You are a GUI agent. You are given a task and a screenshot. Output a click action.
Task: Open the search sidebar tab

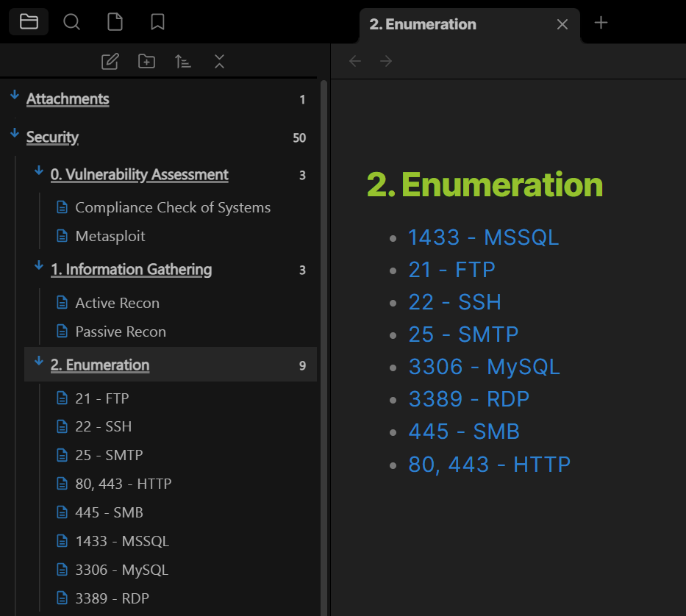click(72, 21)
